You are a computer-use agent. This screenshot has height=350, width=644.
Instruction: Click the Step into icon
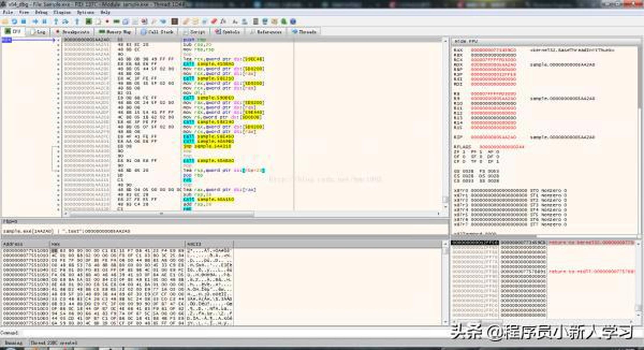pos(56,21)
